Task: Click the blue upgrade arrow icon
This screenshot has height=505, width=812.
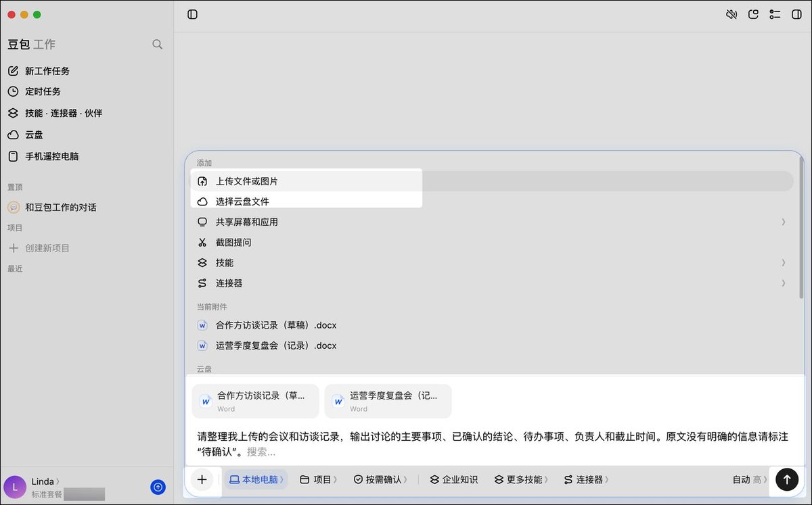Action: coord(158,487)
